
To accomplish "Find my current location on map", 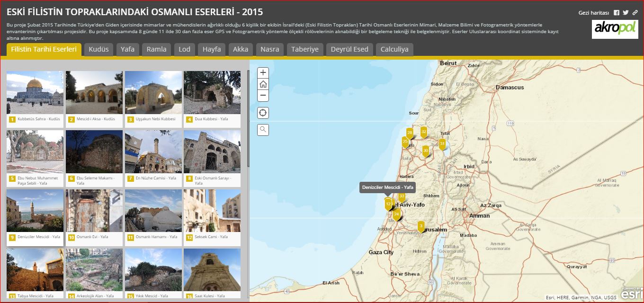I will point(263,113).
